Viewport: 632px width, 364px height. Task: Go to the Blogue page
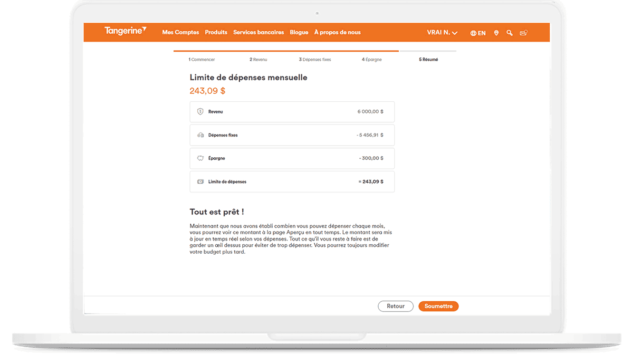(299, 32)
